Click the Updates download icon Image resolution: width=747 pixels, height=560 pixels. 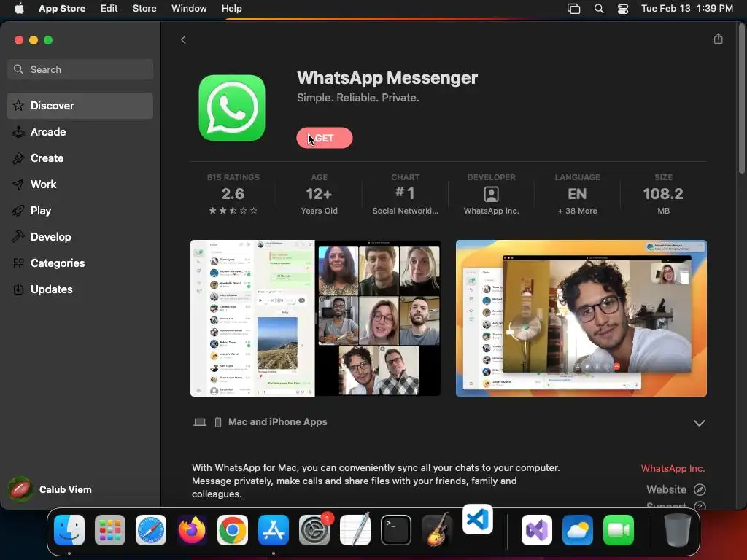coord(18,289)
